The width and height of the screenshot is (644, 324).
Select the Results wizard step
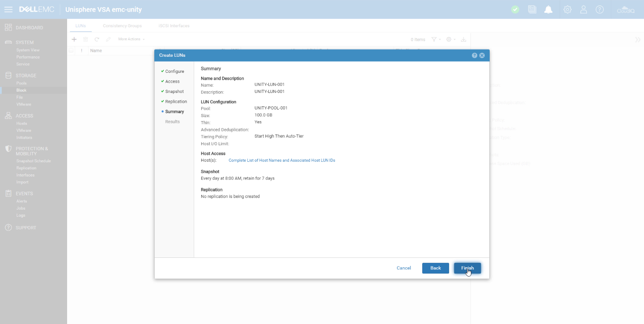172,122
